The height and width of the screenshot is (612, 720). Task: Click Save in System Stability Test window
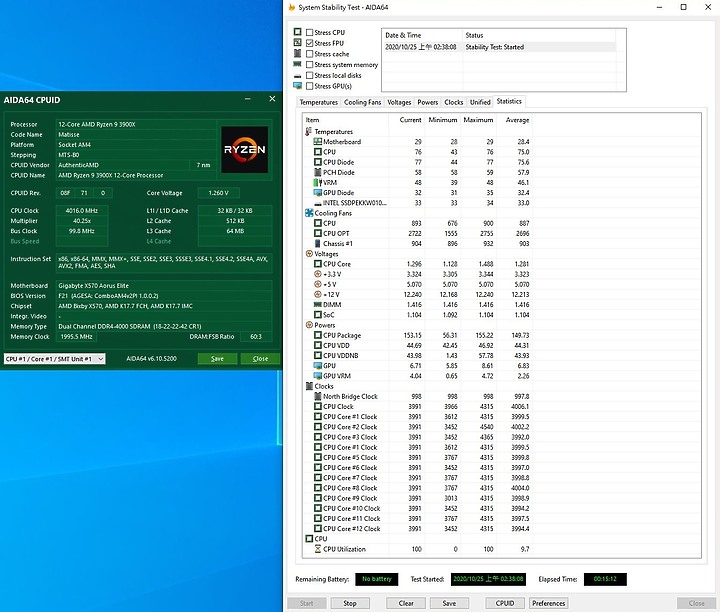pos(449,603)
